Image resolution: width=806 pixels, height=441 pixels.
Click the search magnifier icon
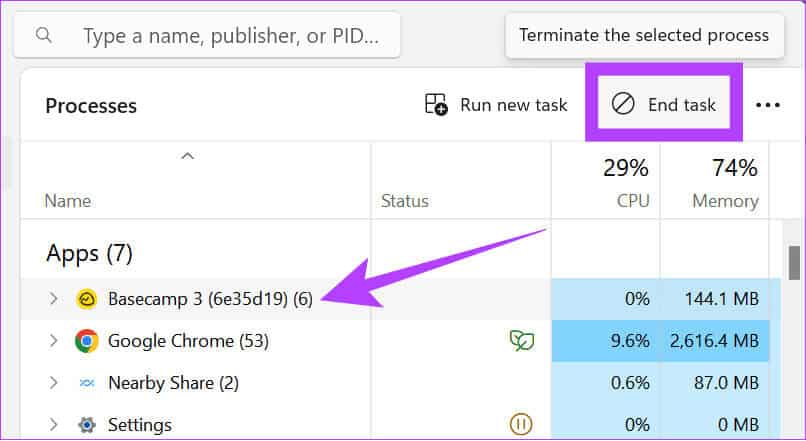point(44,35)
